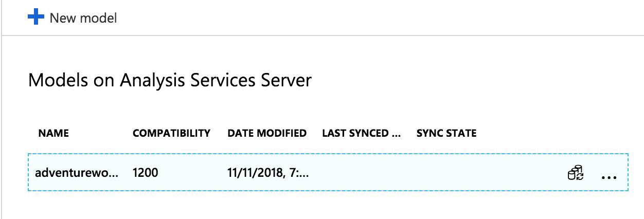Click the word Models in the heading
Image resolution: width=644 pixels, height=219 pixels.
click(53, 81)
